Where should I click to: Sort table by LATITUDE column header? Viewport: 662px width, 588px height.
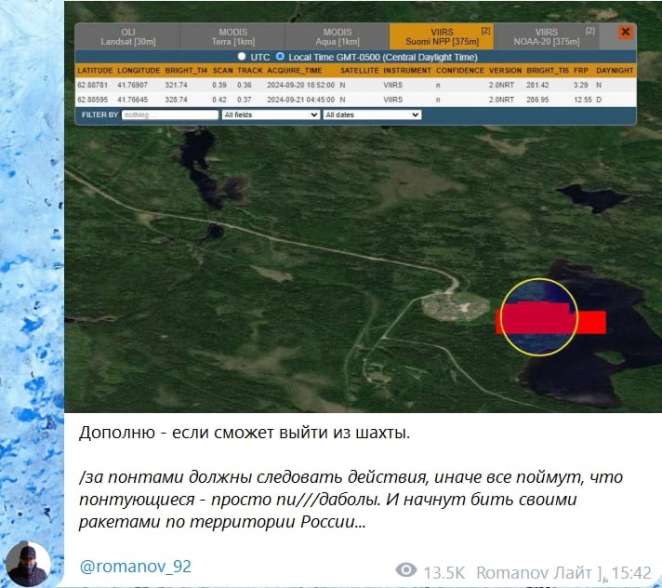tap(94, 72)
